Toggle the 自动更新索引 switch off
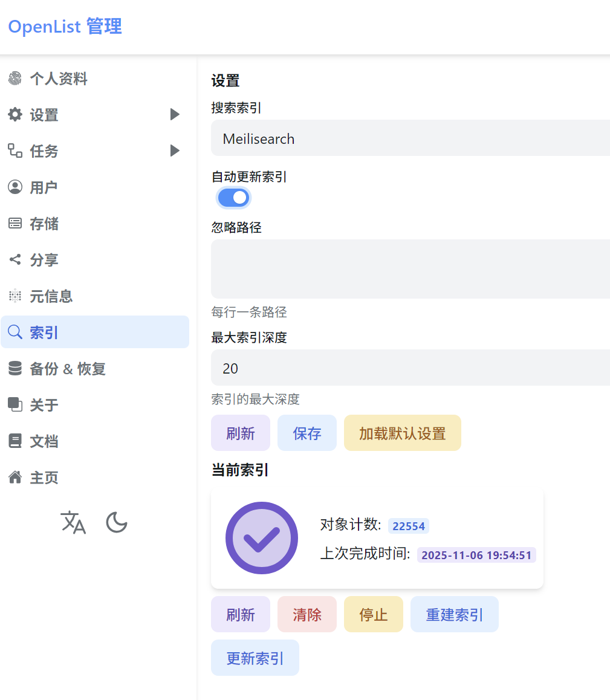 233,198
